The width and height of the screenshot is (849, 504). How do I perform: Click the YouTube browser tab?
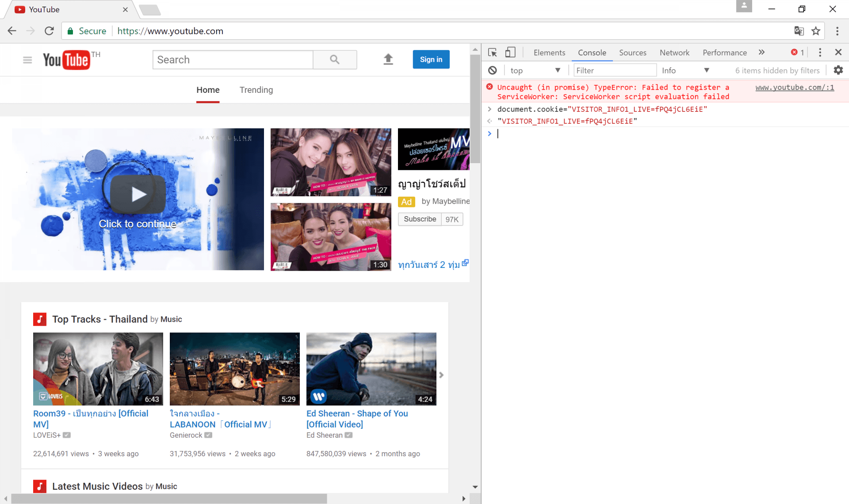[71, 9]
